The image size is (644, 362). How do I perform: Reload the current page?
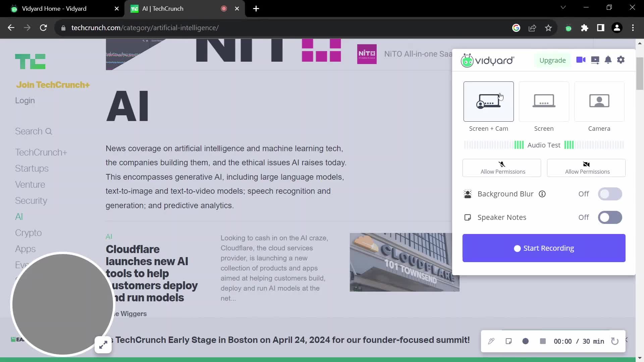tap(43, 28)
